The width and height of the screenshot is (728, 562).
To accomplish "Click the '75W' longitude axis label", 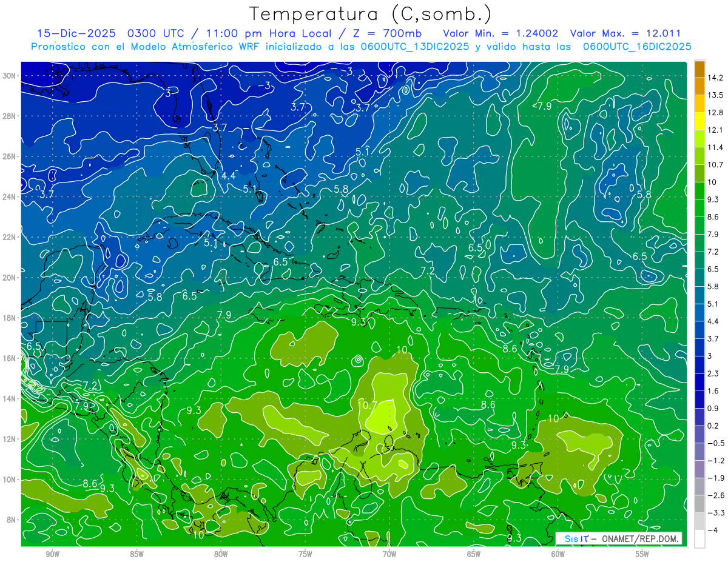I will pyautogui.click(x=305, y=554).
